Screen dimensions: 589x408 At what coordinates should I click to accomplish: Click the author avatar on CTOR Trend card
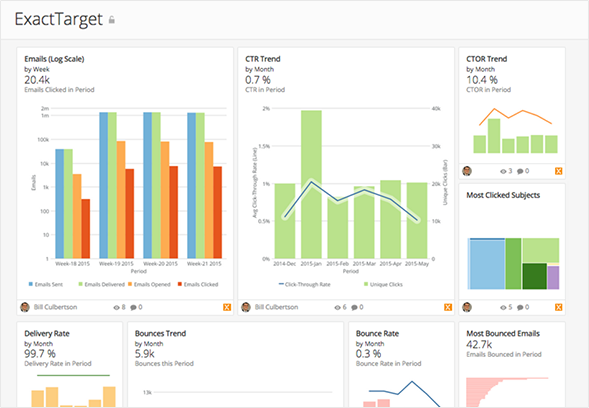pos(467,171)
